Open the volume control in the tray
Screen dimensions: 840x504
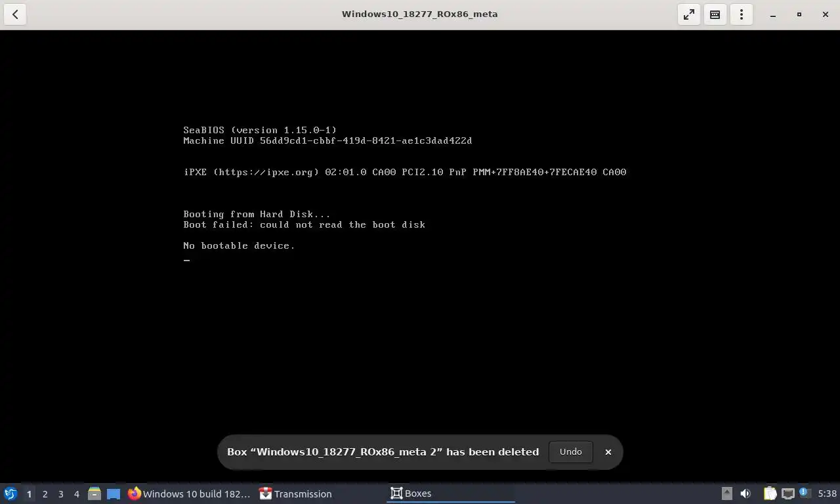pos(745,493)
